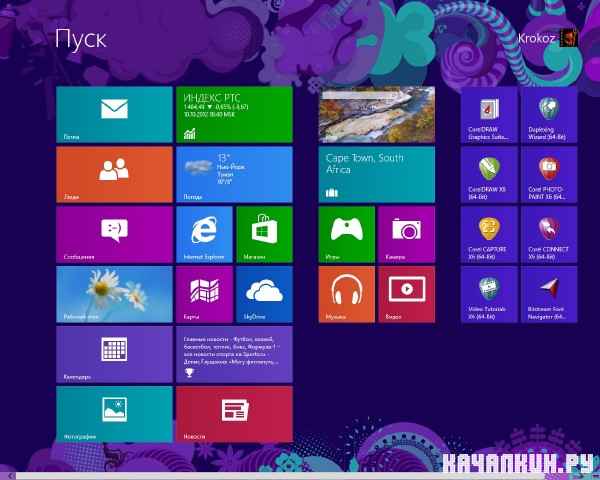The image size is (600, 480).
Task: Open the Music tile with headphones
Action: click(x=347, y=294)
